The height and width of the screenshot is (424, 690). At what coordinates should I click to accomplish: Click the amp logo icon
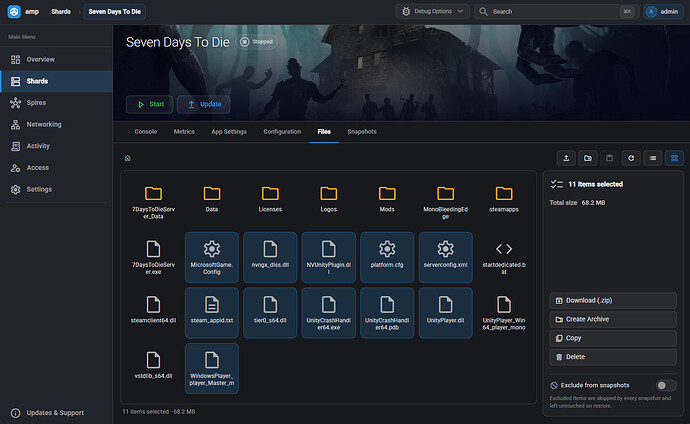point(14,11)
